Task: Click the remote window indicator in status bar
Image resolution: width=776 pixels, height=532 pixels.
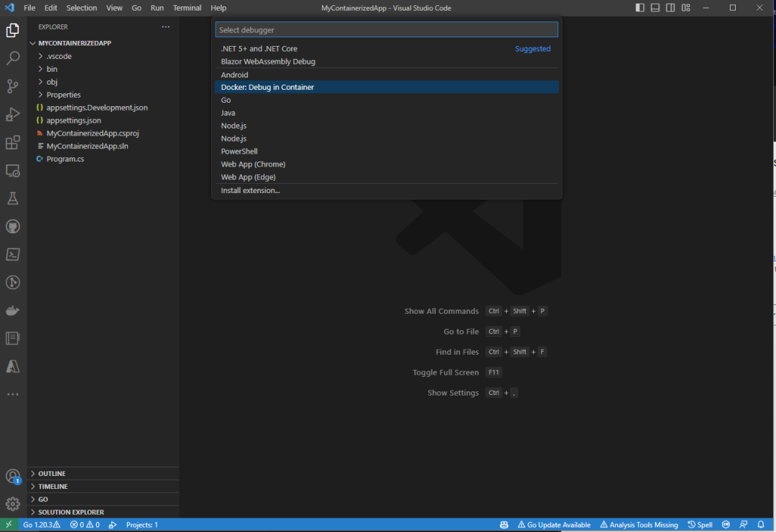Action: coord(9,525)
